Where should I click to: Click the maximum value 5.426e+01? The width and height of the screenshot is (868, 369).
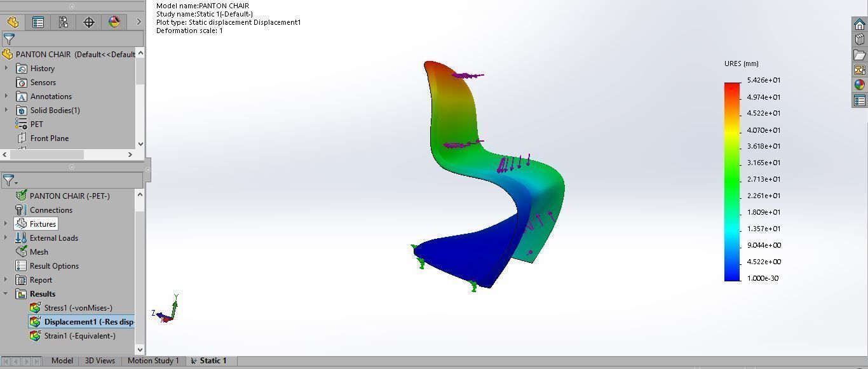(x=764, y=80)
